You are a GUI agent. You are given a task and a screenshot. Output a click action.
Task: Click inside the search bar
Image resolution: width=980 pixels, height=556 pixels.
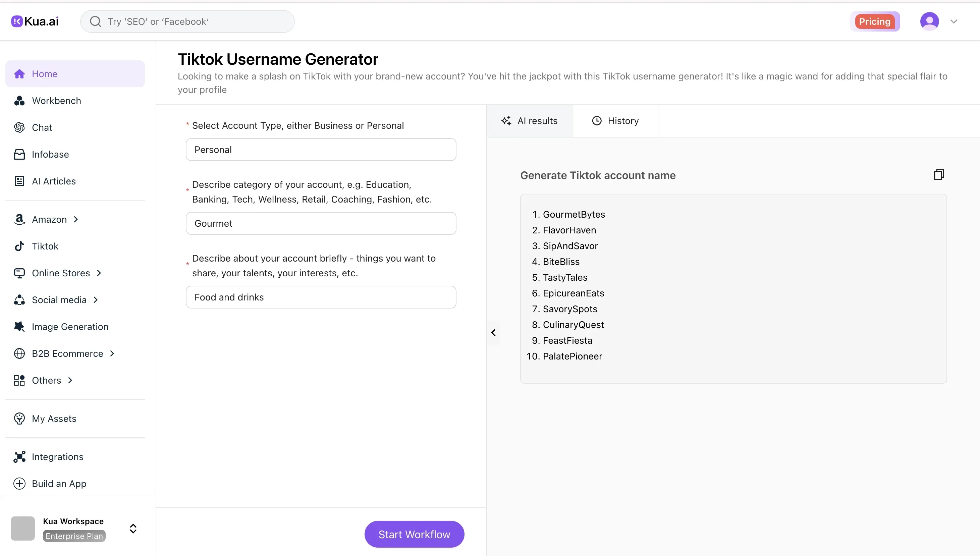[187, 21]
